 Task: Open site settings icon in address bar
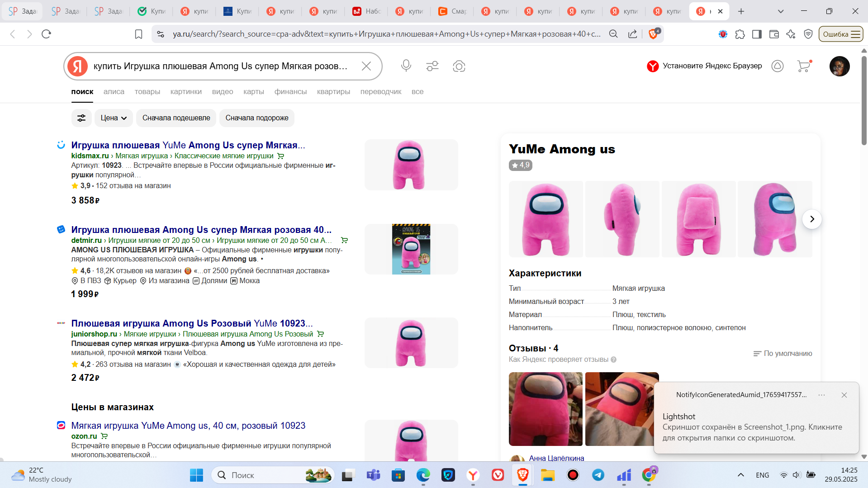(x=160, y=34)
